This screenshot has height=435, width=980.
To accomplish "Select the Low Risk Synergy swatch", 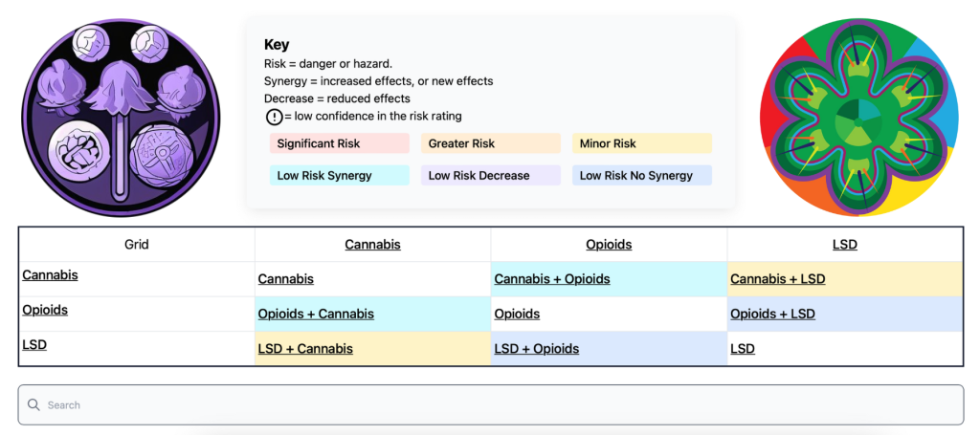I will (339, 176).
